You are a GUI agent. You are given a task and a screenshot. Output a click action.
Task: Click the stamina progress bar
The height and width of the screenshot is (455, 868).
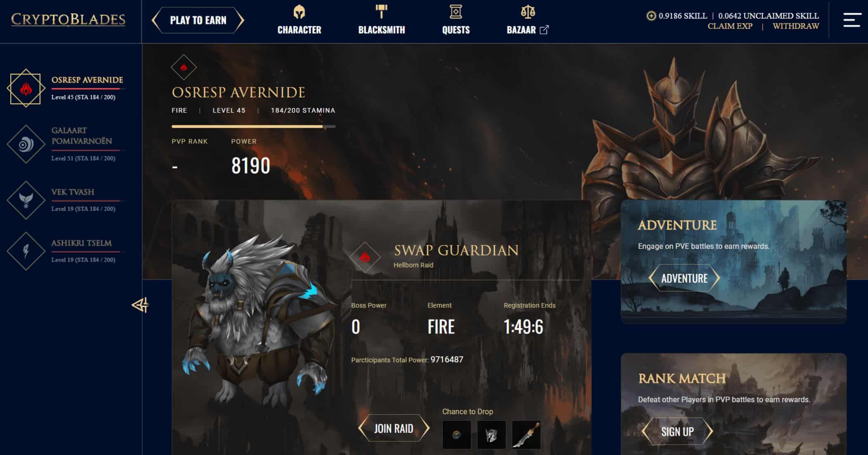click(x=253, y=127)
